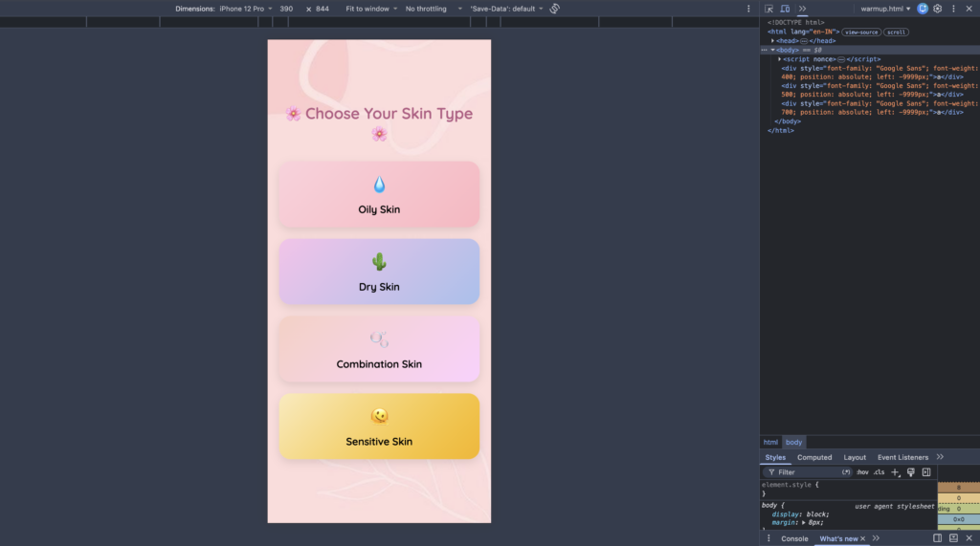Switch to the Computed tab
The width and height of the screenshot is (980, 546).
click(814, 457)
